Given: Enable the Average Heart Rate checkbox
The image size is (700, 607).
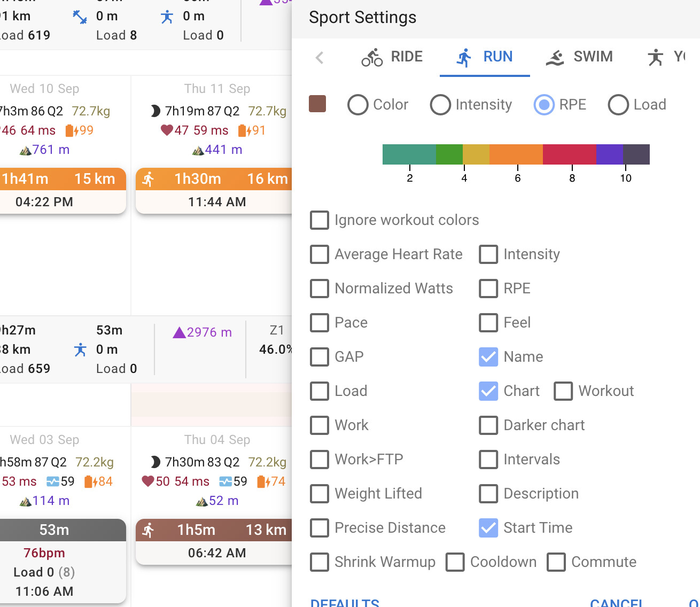Looking at the screenshot, I should coord(320,254).
